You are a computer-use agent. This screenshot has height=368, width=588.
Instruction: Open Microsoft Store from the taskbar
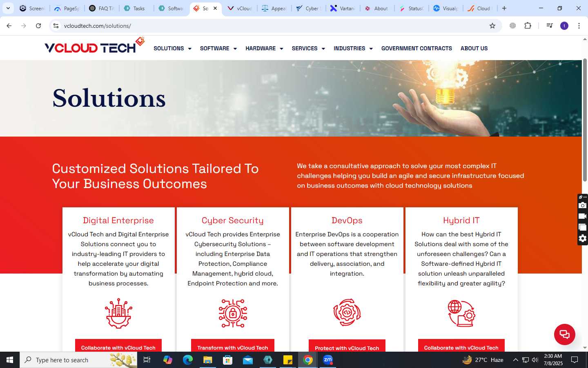coord(228,360)
